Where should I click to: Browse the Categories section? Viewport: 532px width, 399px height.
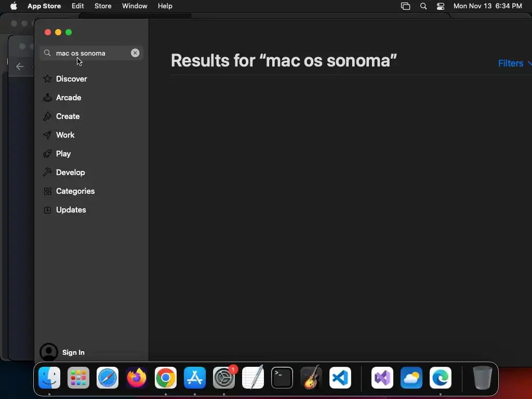tap(75, 191)
